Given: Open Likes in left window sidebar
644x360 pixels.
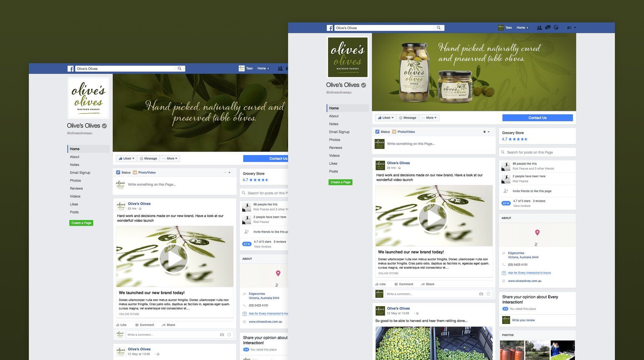Looking at the screenshot, I should 74,204.
